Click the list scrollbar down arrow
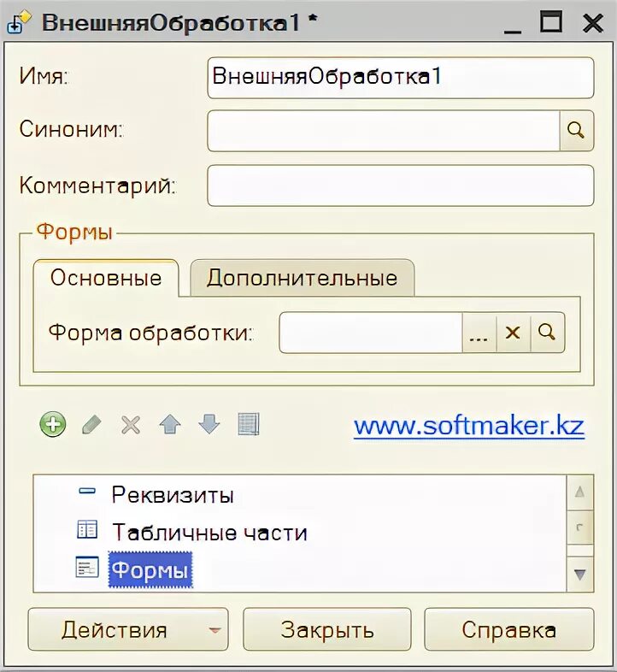The width and height of the screenshot is (617, 672). (580, 575)
